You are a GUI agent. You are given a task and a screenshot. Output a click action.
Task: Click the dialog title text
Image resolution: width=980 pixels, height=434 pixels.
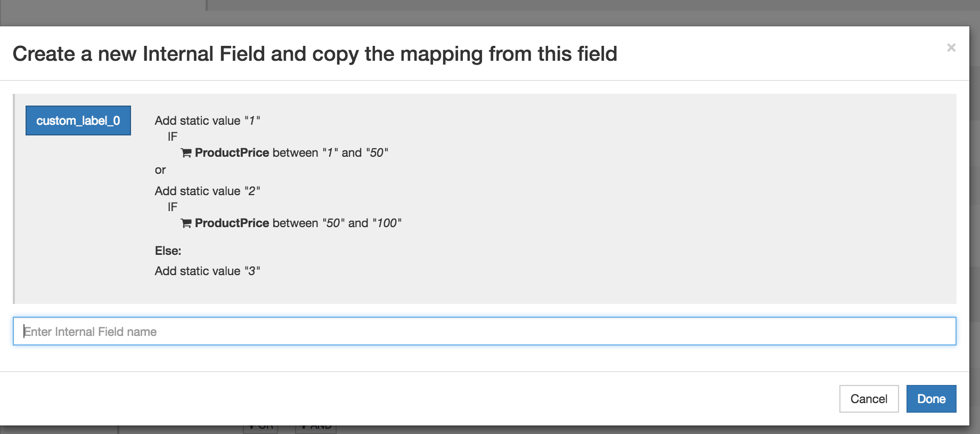pos(315,54)
